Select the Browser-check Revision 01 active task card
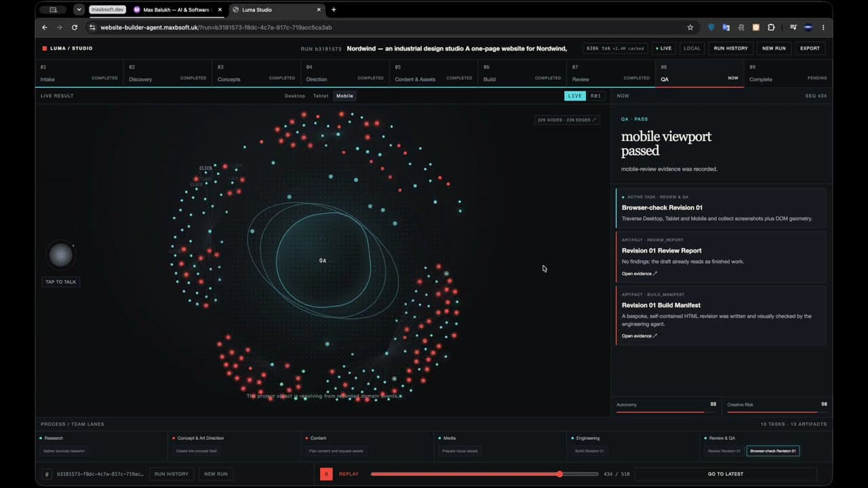 point(721,208)
